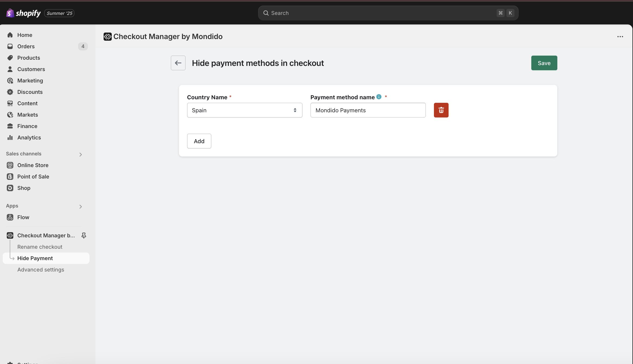Image resolution: width=633 pixels, height=364 pixels.
Task: Click the Marketing target icon
Action: 10,81
